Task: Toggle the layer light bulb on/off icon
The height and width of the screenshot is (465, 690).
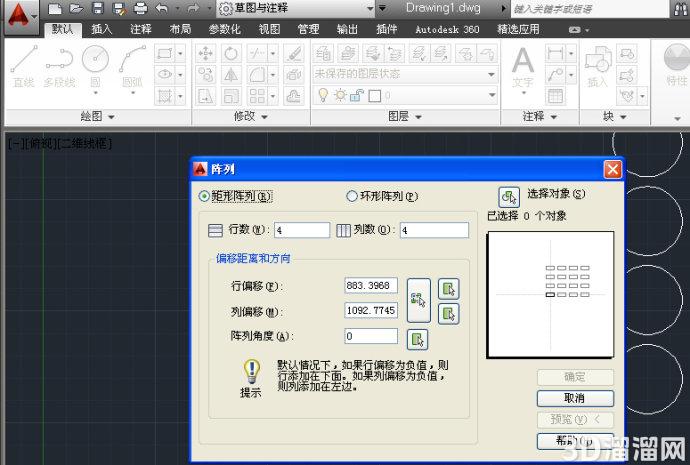Action: click(x=323, y=95)
